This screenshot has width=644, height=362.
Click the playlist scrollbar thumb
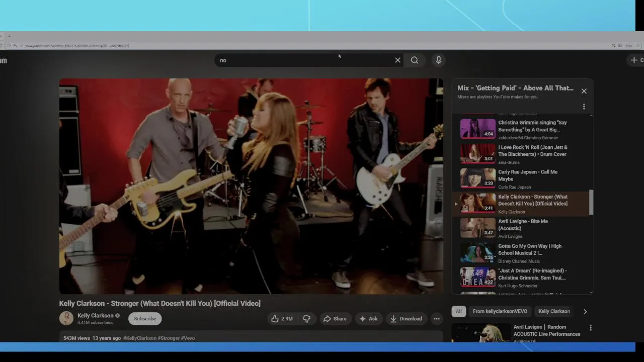(591, 202)
